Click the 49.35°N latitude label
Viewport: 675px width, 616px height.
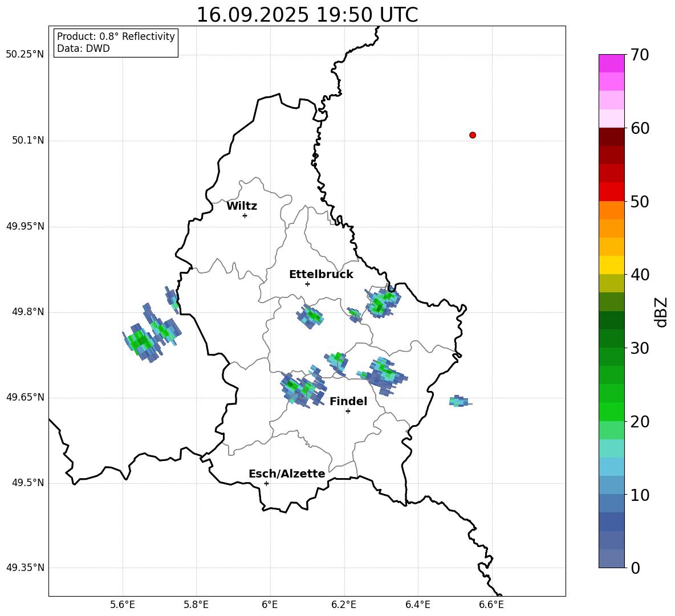pyautogui.click(x=25, y=568)
